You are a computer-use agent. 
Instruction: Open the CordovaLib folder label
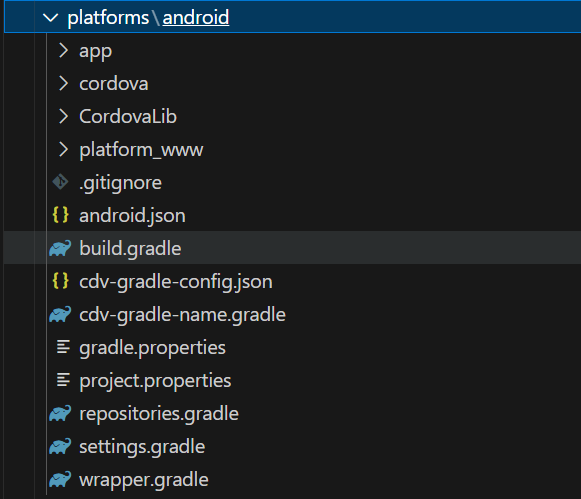click(x=128, y=117)
